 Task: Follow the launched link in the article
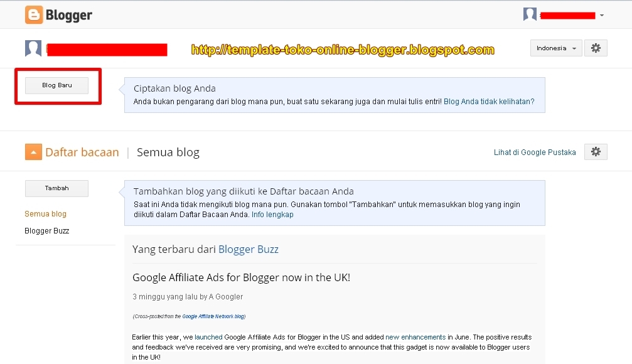pyautogui.click(x=208, y=337)
